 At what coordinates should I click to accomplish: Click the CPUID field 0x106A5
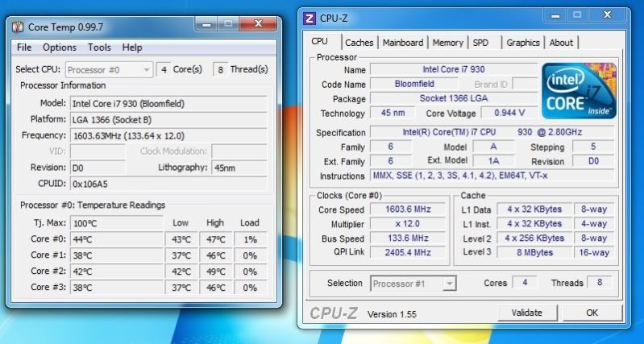pos(168,184)
